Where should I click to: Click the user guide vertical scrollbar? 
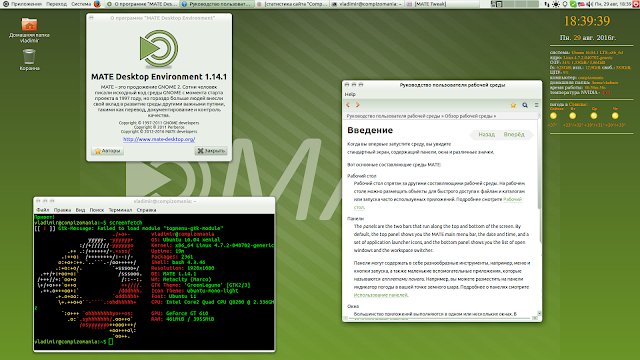(x=540, y=216)
